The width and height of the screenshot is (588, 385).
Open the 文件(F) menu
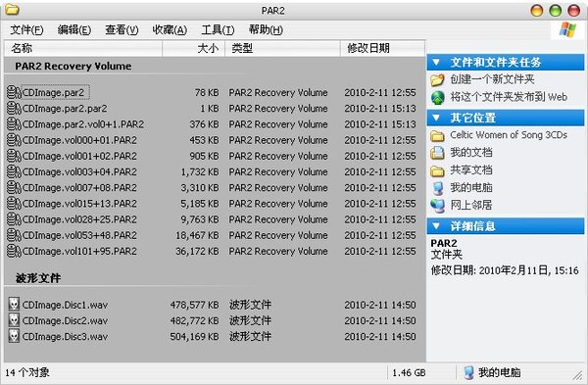pyautogui.click(x=26, y=29)
